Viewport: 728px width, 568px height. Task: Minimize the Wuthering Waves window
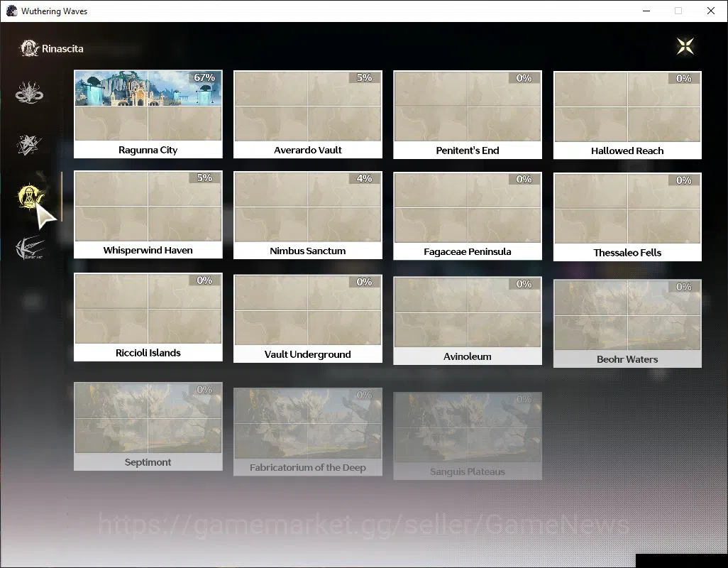(646, 11)
